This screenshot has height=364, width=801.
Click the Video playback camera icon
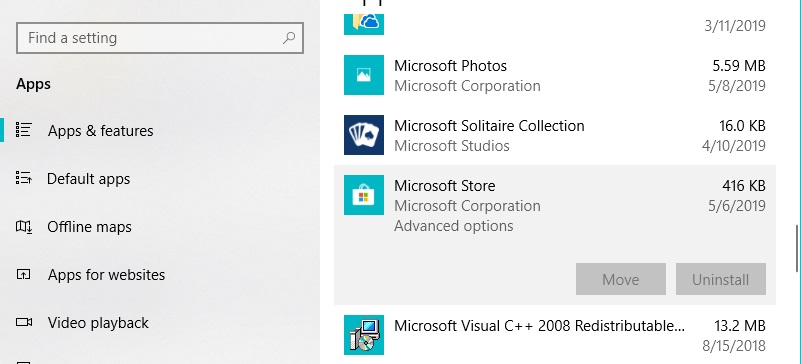point(24,322)
